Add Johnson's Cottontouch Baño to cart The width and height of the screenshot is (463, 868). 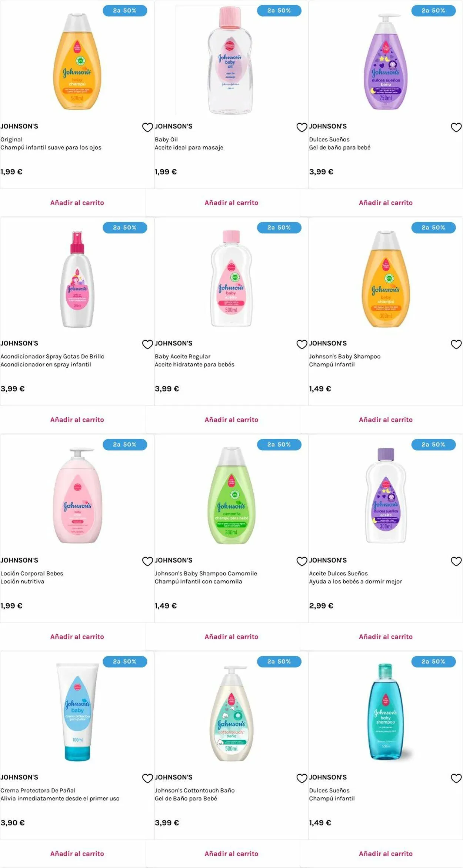click(231, 854)
